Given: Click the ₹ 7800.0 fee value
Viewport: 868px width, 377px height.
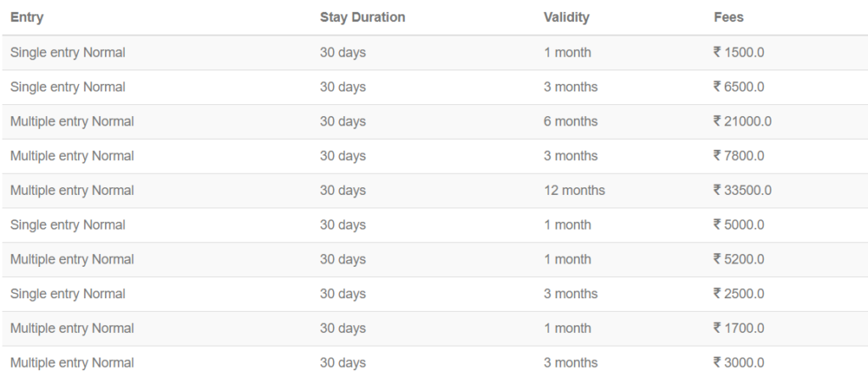Looking at the screenshot, I should pyautogui.click(x=739, y=156).
